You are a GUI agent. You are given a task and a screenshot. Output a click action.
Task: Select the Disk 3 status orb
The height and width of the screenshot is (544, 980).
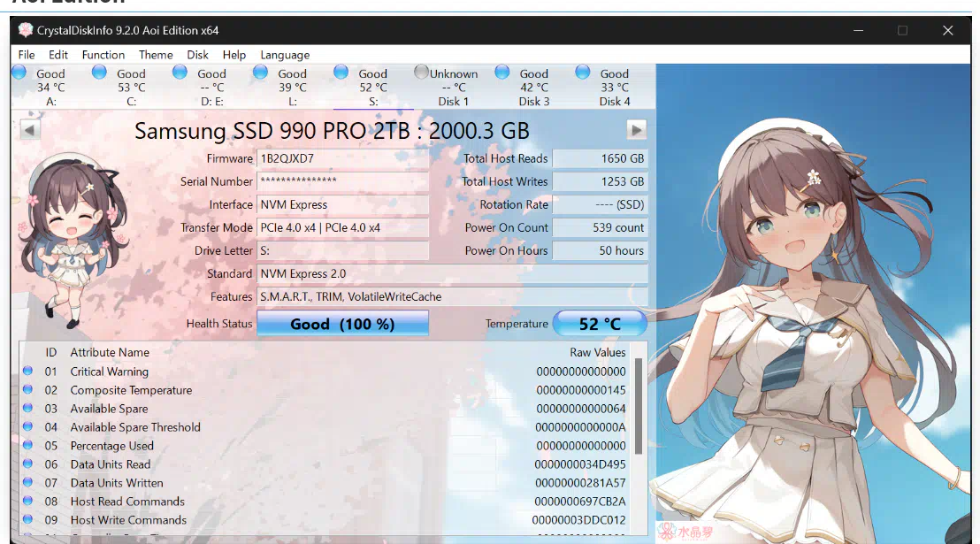click(502, 72)
